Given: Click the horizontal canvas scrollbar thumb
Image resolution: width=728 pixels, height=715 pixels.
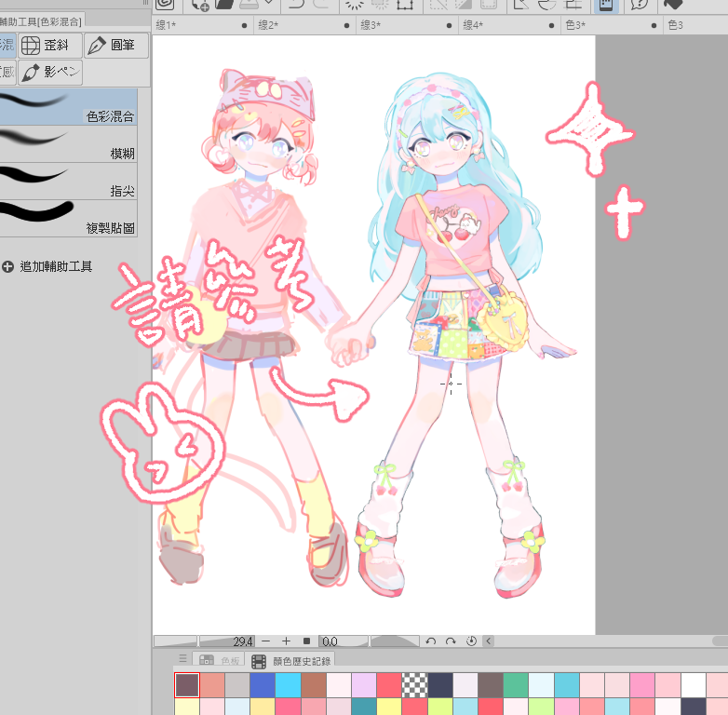Looking at the screenshot, I should coord(721,641).
